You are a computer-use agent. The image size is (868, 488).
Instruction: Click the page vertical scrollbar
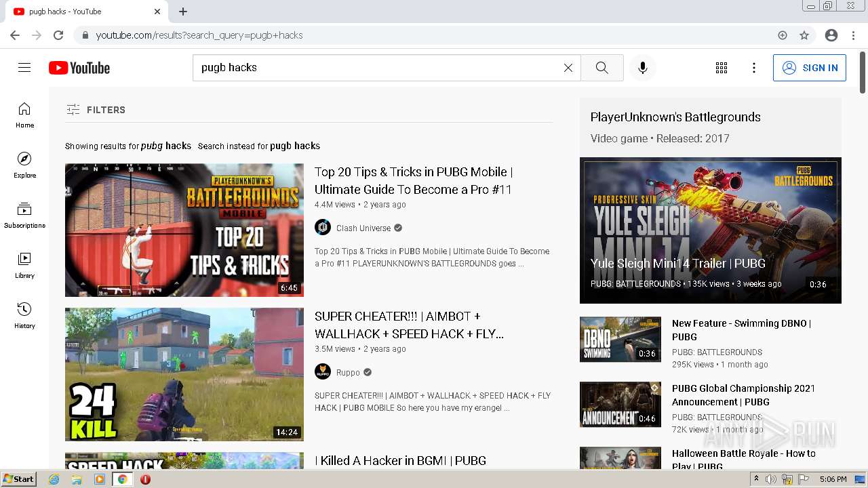[863, 71]
